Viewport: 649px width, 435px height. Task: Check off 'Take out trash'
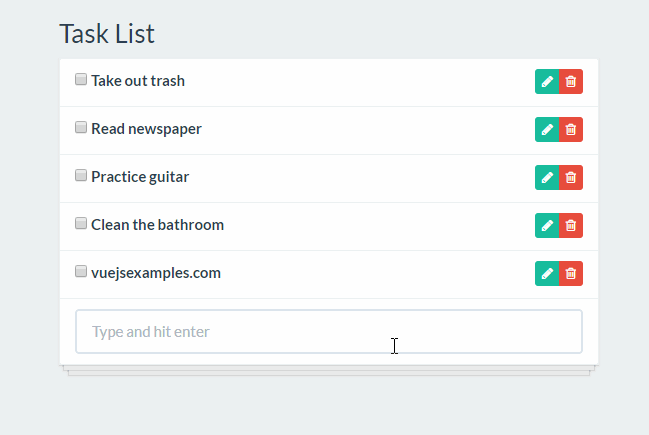coord(81,79)
